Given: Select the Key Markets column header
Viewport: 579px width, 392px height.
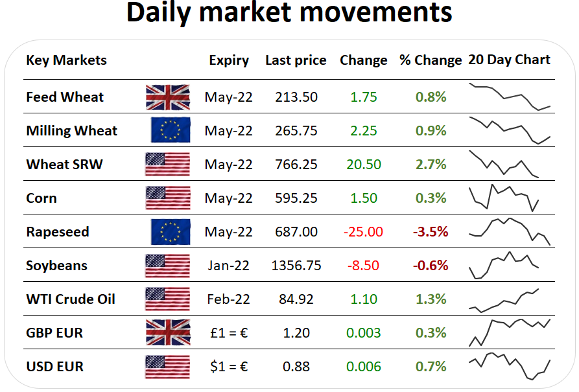Looking at the screenshot, I should click(x=67, y=60).
